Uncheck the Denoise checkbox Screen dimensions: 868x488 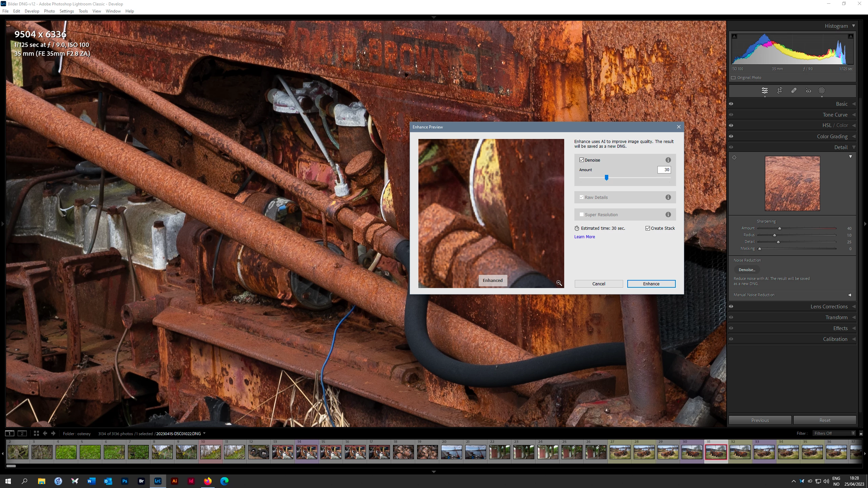point(582,160)
